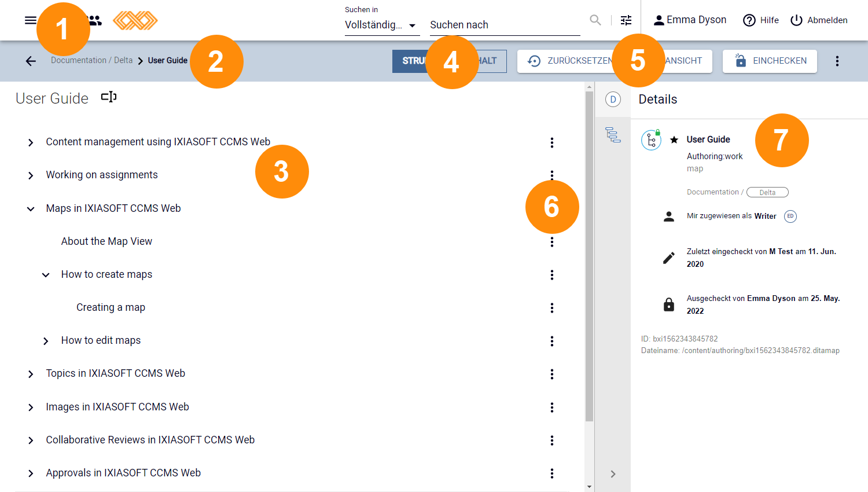Collapse How to create maps
Image resolution: width=868 pixels, height=492 pixels.
[46, 275]
